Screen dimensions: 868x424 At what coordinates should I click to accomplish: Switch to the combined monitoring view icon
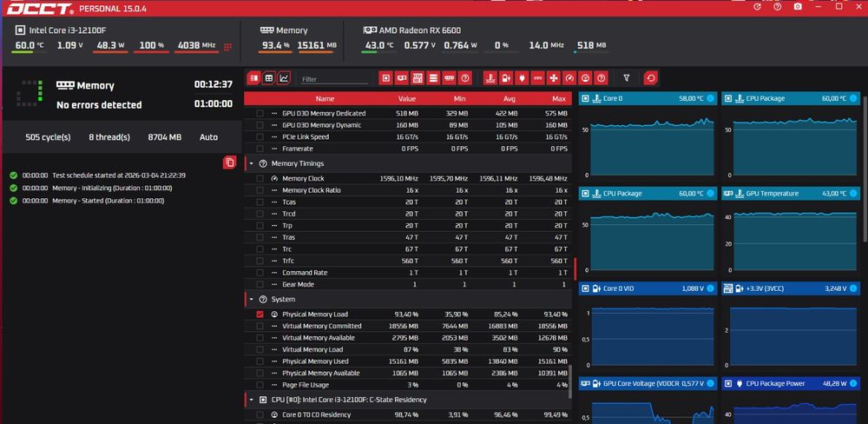tap(254, 78)
